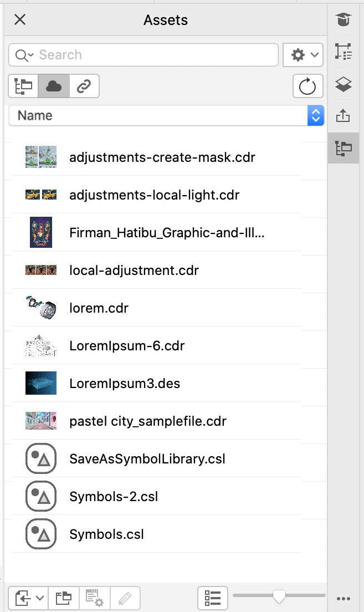Screen dimensions: 364x612
Task: Click the new folder icon at bottom
Action: [x=64, y=598]
